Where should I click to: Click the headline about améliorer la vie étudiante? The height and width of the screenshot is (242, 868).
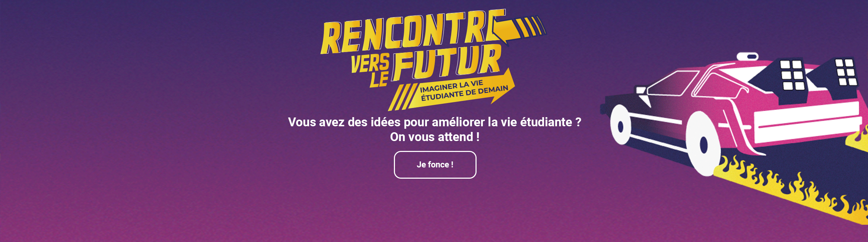point(435,122)
